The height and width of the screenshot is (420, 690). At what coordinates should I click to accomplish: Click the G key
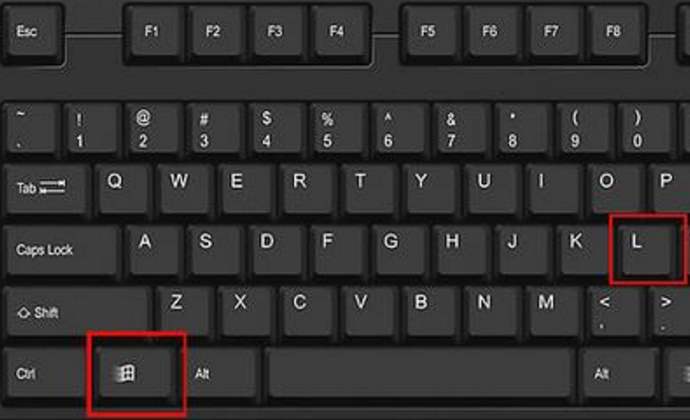click(x=400, y=250)
